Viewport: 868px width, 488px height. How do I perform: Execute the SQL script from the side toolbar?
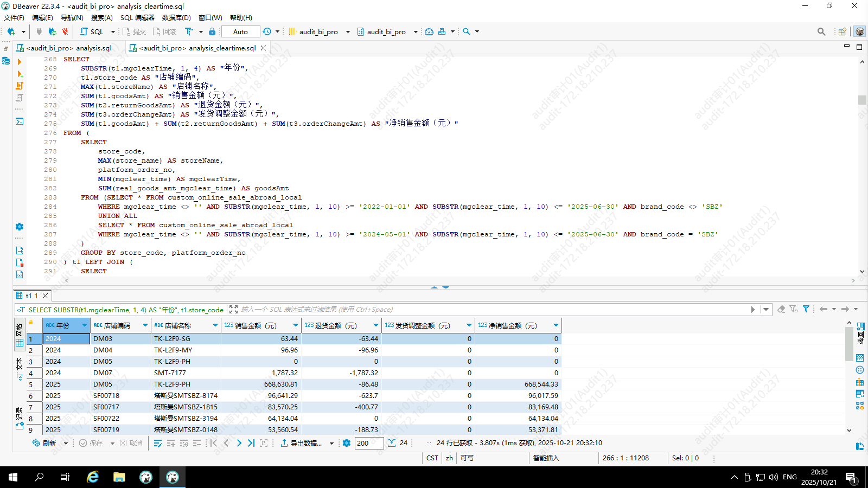pyautogui.click(x=20, y=86)
